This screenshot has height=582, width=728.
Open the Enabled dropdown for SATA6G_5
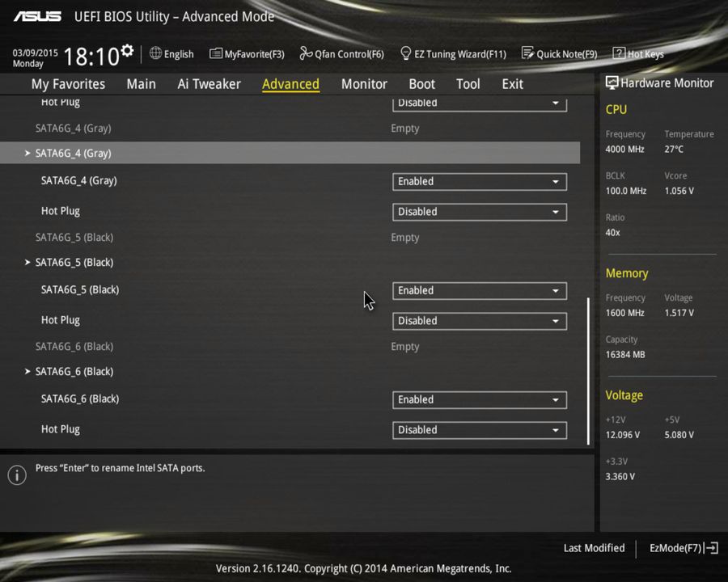479,290
